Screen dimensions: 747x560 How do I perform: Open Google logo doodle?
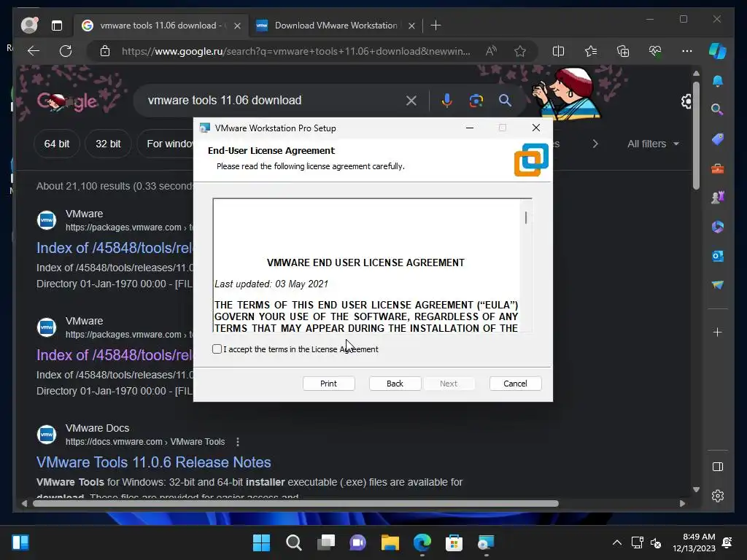(x=66, y=101)
